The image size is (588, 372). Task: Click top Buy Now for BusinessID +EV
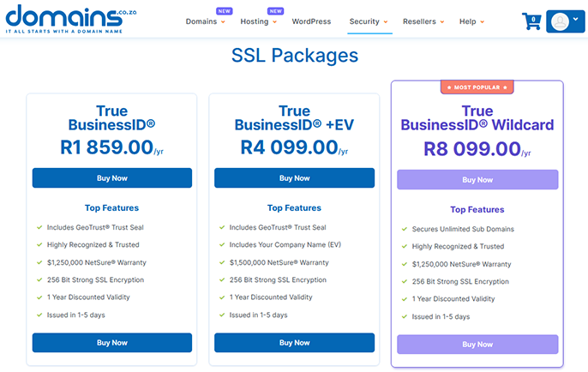click(x=294, y=178)
